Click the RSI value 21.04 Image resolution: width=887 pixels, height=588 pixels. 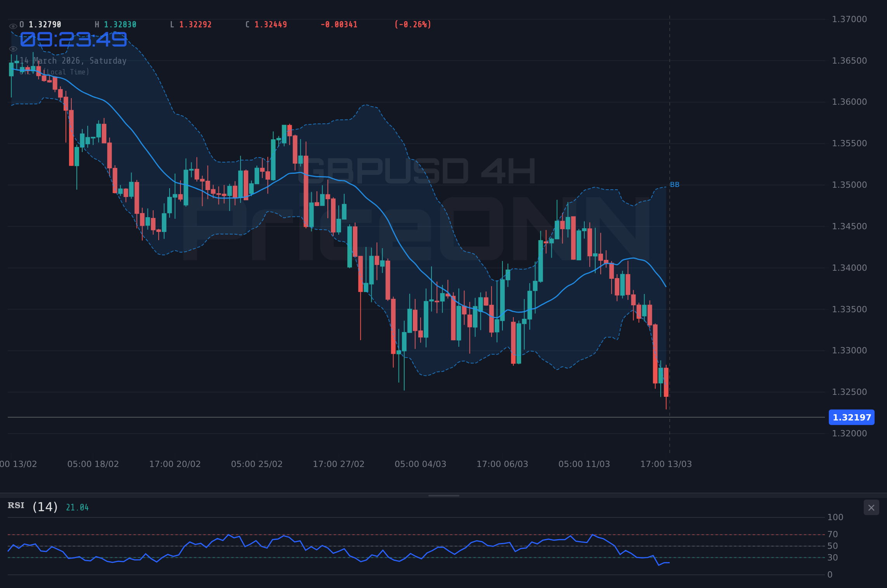pos(77,507)
